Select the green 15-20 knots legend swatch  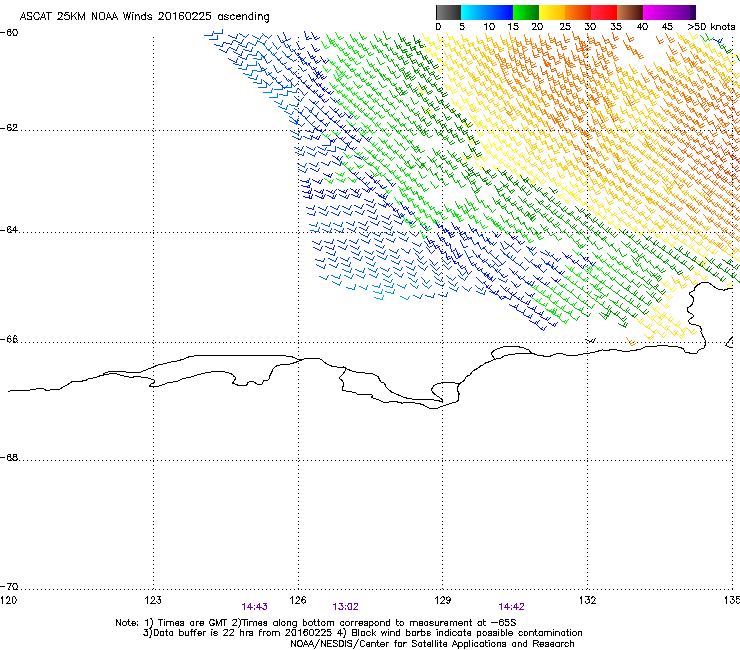526,12
